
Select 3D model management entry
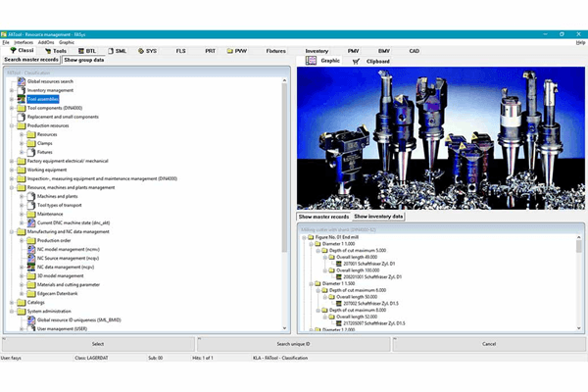(x=61, y=275)
